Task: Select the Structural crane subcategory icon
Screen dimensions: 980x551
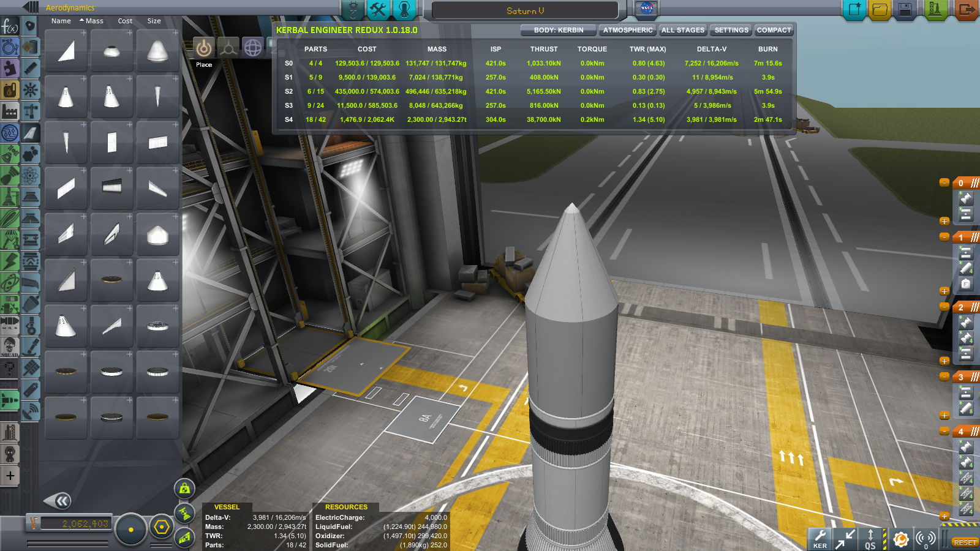Action: pyautogui.click(x=30, y=111)
